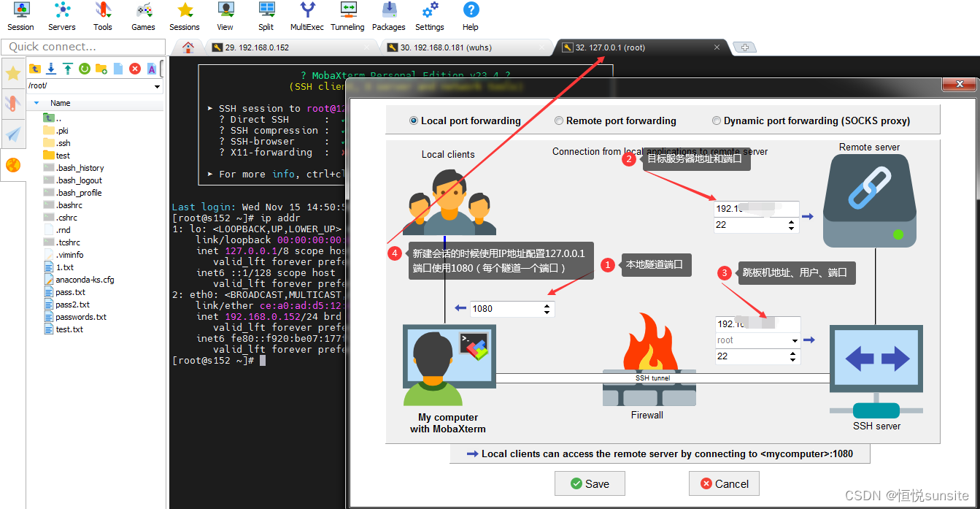Create a new file in SFTP browser
This screenshot has width=980, height=509.
[118, 69]
